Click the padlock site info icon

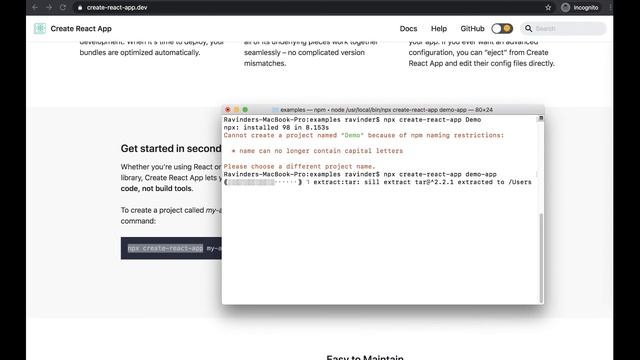point(80,7)
